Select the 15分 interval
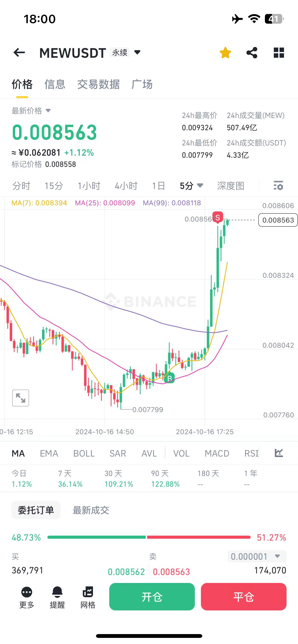This screenshot has width=298, height=644. point(54,186)
